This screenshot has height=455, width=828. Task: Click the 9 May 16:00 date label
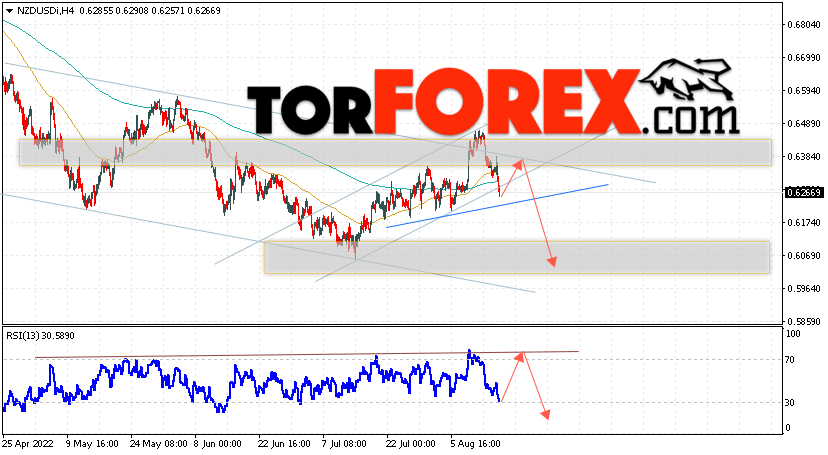click(92, 444)
